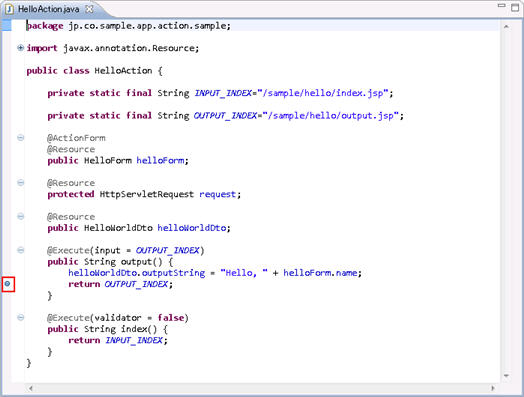
Task: Click horizontal scrollbar right arrow
Action: coord(493,388)
